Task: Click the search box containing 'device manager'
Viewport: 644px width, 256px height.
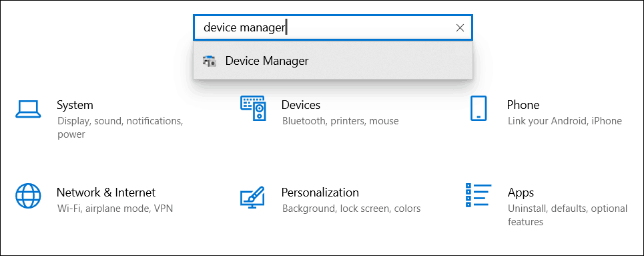Action: (x=333, y=27)
